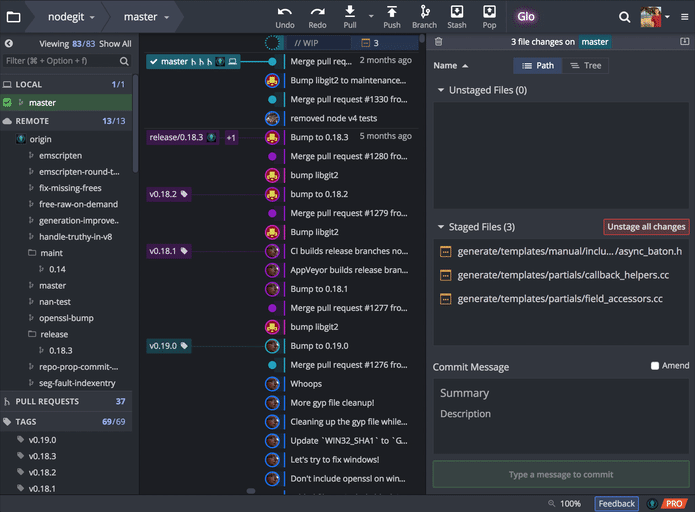Toggle the Amend checkbox
The height and width of the screenshot is (512, 695).
tap(655, 366)
